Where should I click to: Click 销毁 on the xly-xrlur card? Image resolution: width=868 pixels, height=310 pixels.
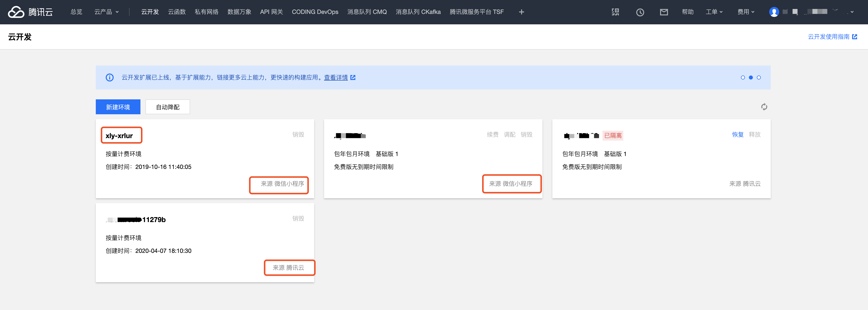click(x=298, y=135)
